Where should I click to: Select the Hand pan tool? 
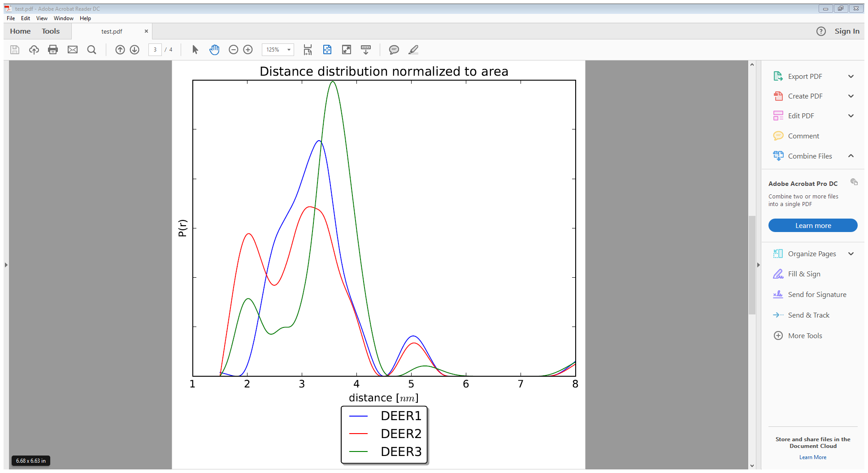(x=214, y=50)
